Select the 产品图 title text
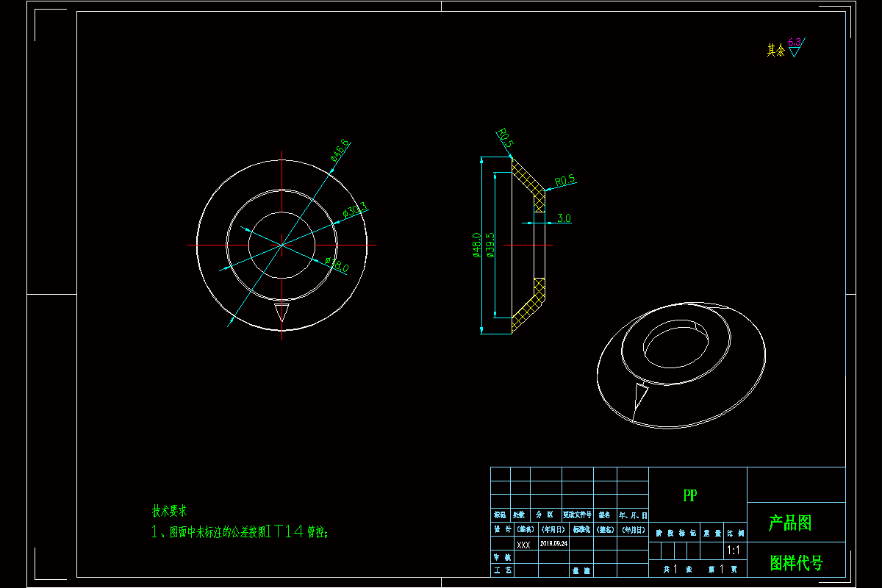 click(790, 523)
